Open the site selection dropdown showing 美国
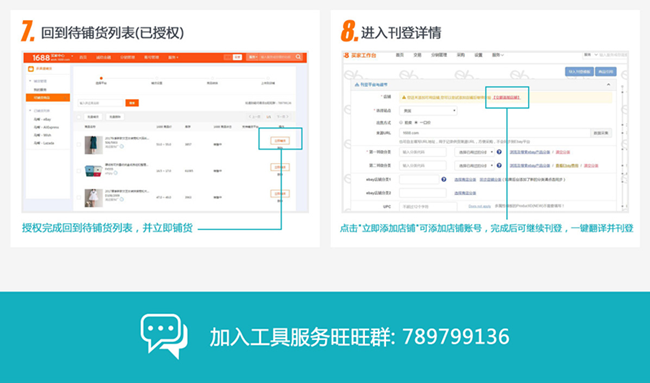Viewport: 650px width, 383px height. pos(428,111)
